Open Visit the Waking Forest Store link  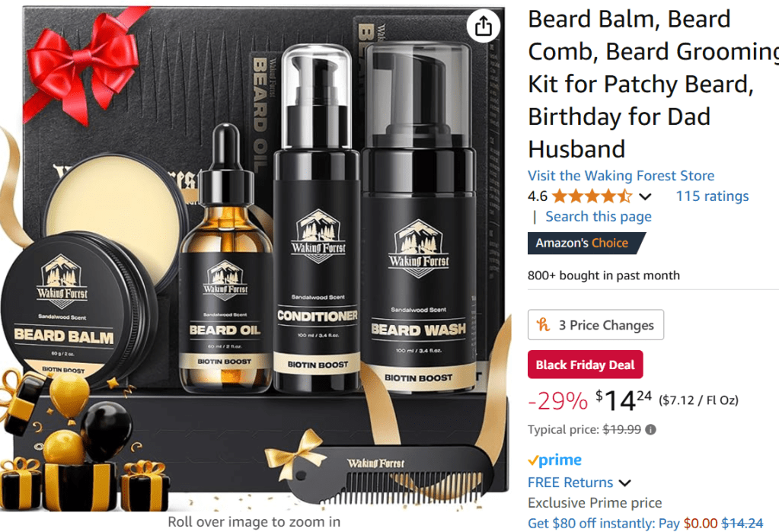click(x=621, y=175)
